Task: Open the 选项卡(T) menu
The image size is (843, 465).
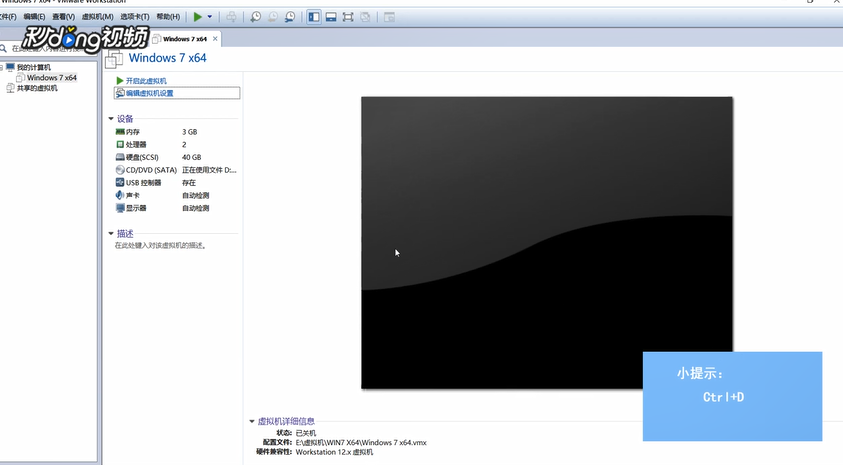Action: [134, 17]
